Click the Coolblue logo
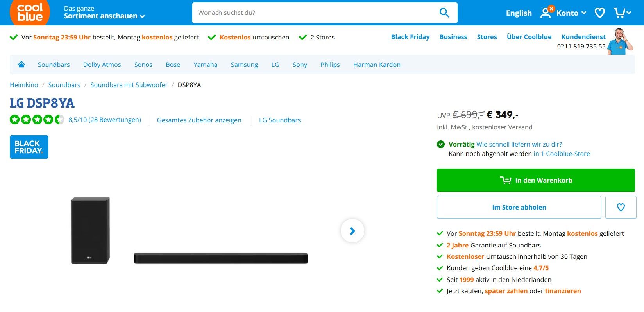 click(x=30, y=12)
